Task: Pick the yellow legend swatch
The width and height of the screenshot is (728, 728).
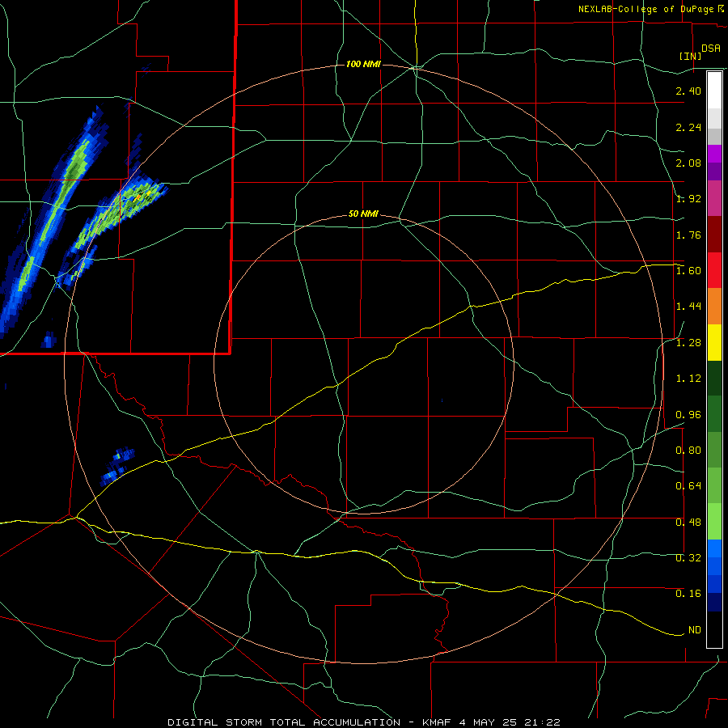Action: click(714, 342)
